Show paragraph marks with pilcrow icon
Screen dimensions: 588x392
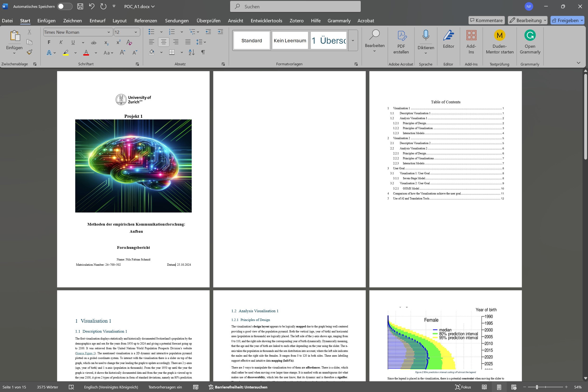pyautogui.click(x=203, y=52)
